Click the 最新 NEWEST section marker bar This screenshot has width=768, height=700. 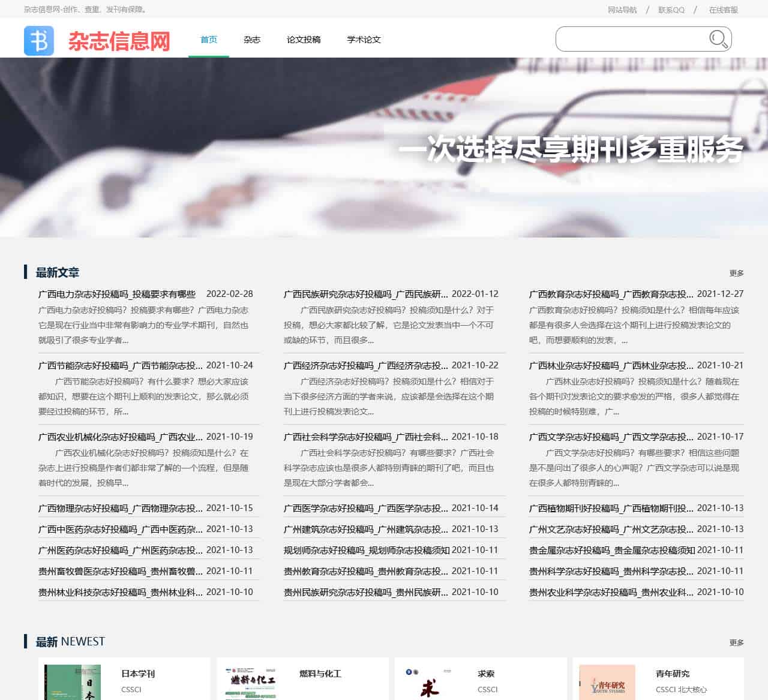tap(26, 641)
